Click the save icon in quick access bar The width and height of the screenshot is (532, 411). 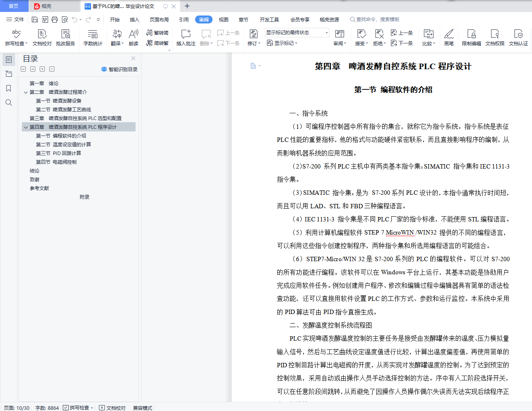[35, 19]
